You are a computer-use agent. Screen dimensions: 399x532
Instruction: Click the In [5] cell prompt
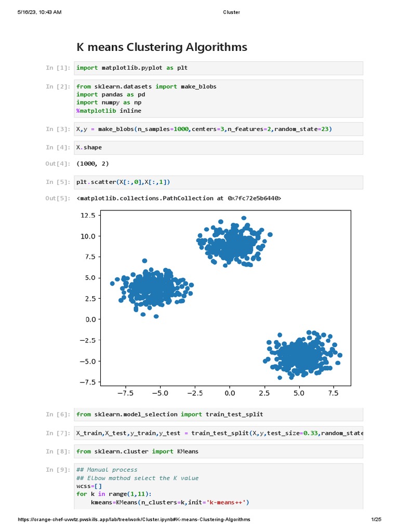(58, 182)
